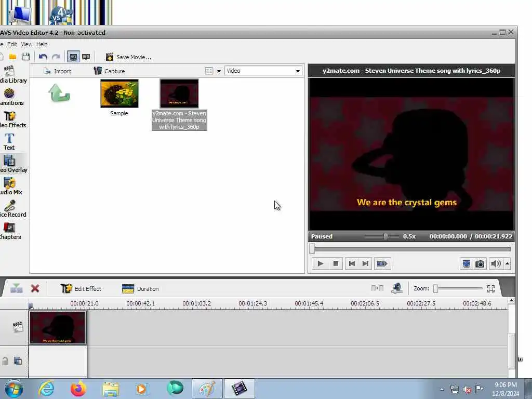This screenshot has width=532, height=399.
Task: Click the video overlay track icon
Action: point(18,361)
